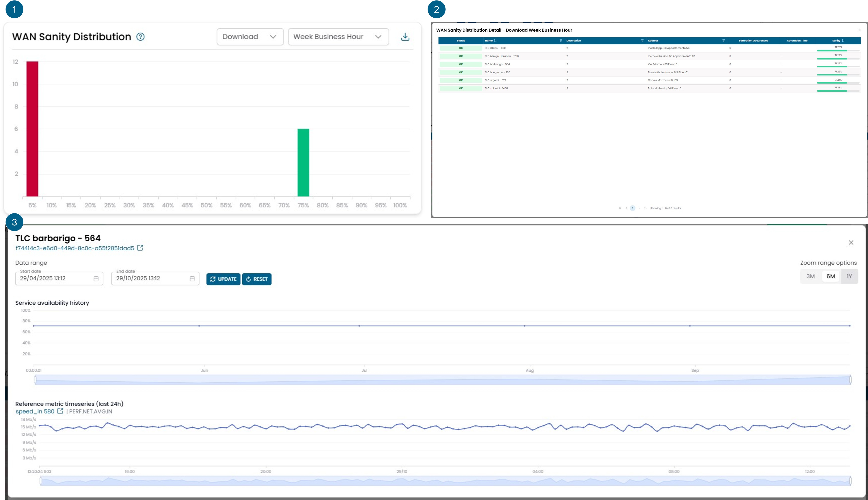Expand the Download direction dropdown
Viewport: 868px width, 500px height.
tap(250, 37)
